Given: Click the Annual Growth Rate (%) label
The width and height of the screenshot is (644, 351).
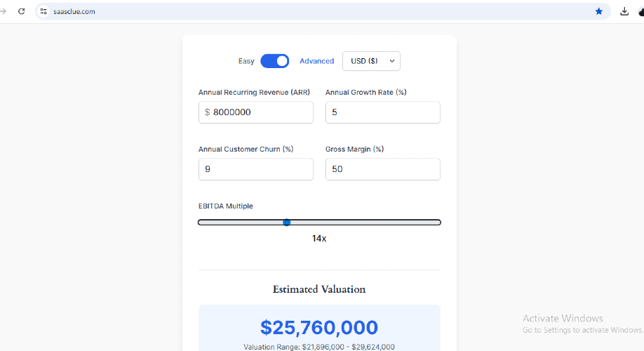Looking at the screenshot, I should click(366, 93).
